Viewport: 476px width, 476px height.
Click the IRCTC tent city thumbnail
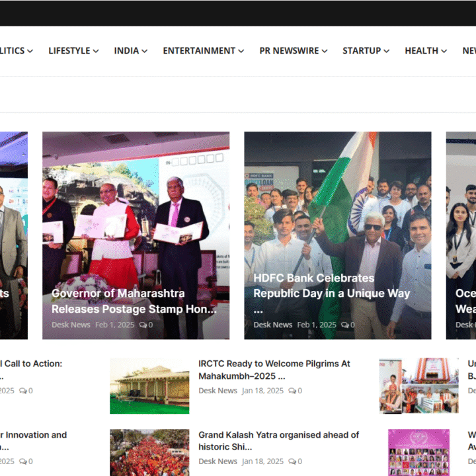pos(149,386)
